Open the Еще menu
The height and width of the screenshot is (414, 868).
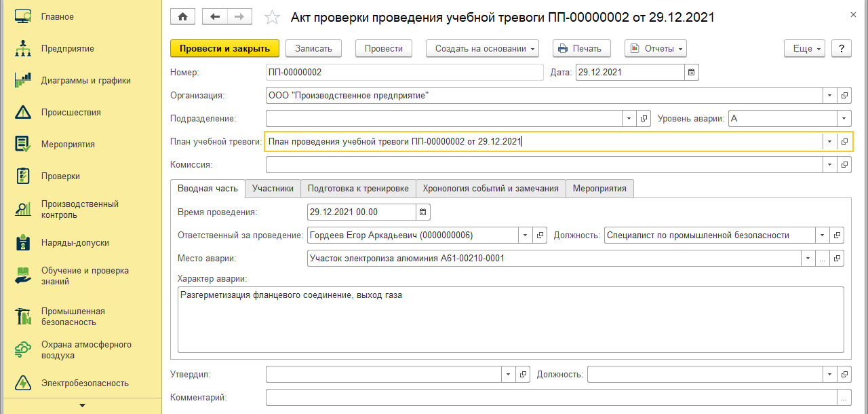(x=804, y=48)
